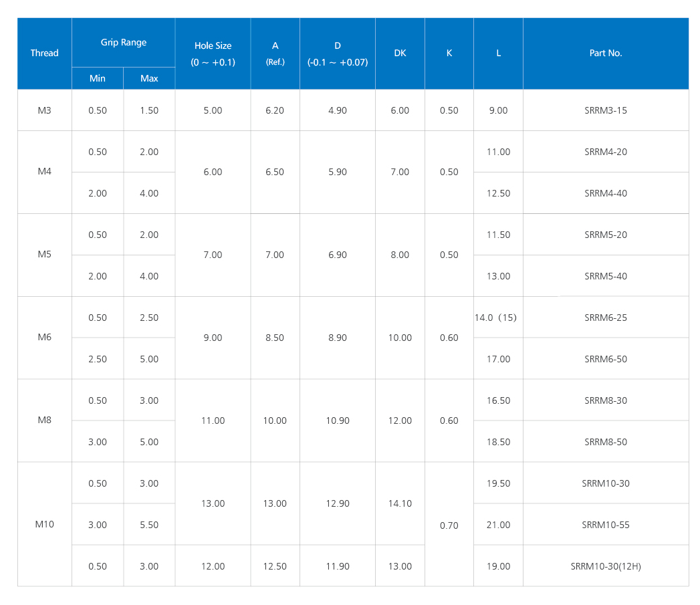Click the Min sub-header under Grip Range
Viewport: 700px width, 605px height.
[98, 78]
